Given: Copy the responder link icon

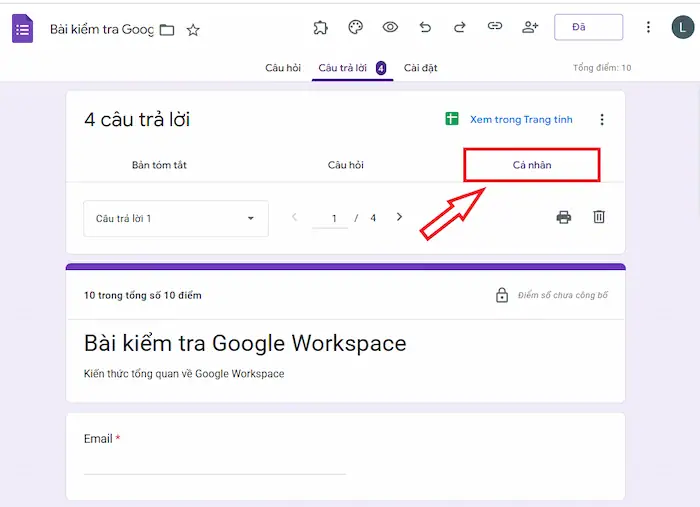Looking at the screenshot, I should 495,27.
